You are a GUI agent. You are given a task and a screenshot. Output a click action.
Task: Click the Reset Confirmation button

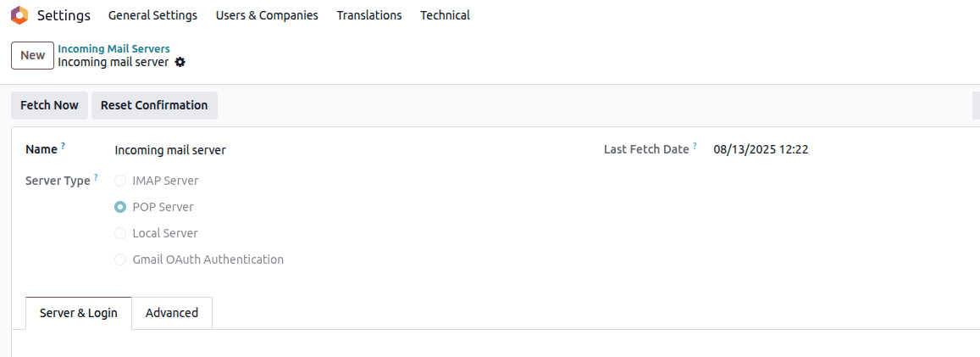coord(154,105)
